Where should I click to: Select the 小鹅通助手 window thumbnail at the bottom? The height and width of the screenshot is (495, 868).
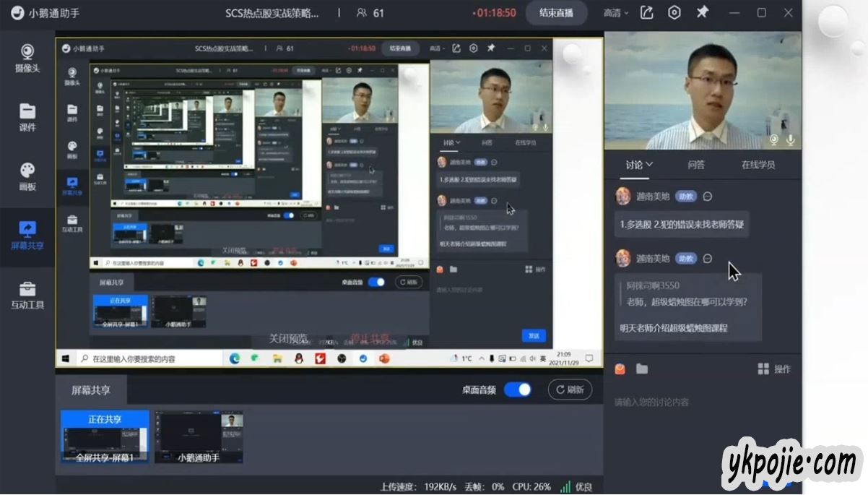(x=199, y=436)
